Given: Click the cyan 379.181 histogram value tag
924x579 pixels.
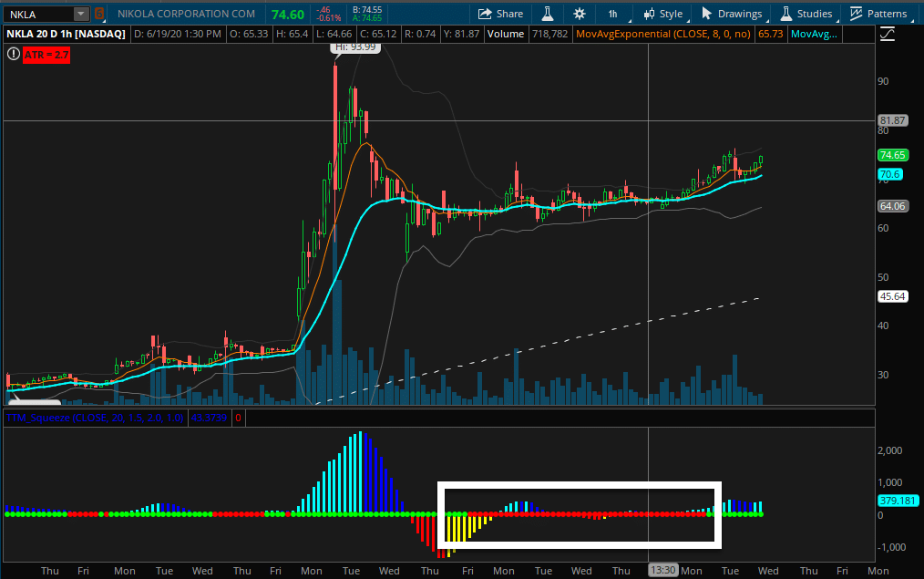Looking at the screenshot, I should [x=898, y=501].
